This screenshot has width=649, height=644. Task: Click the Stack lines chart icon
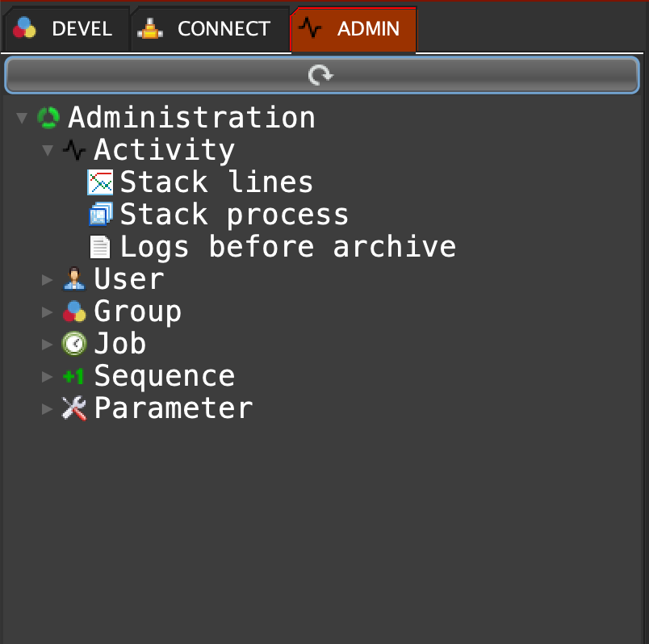(100, 182)
